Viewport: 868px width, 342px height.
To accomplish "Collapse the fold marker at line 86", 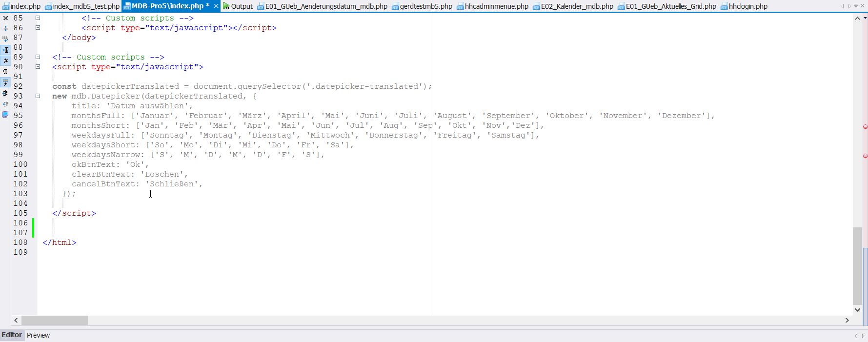I will (x=38, y=28).
